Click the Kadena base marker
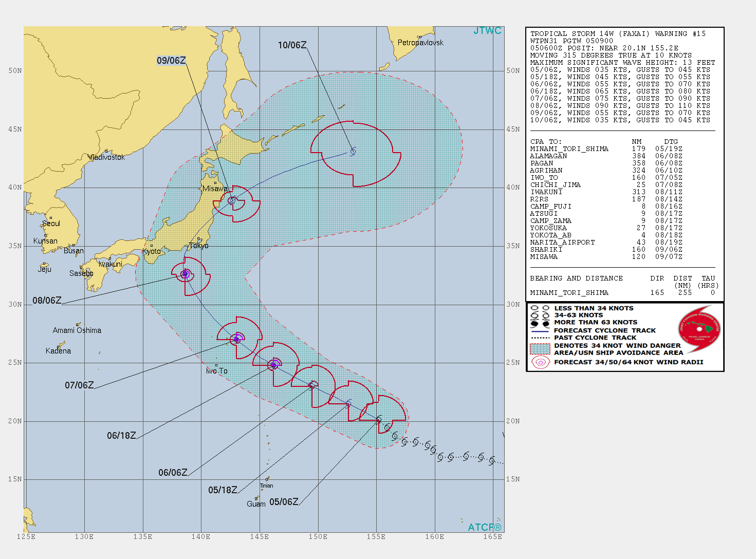756x559 pixels. (x=59, y=346)
